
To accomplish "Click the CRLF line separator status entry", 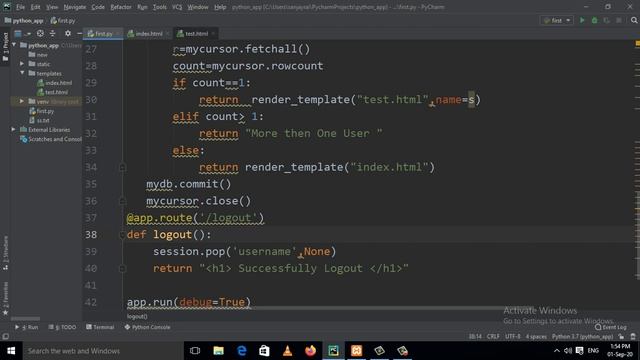I will click(x=493, y=337).
